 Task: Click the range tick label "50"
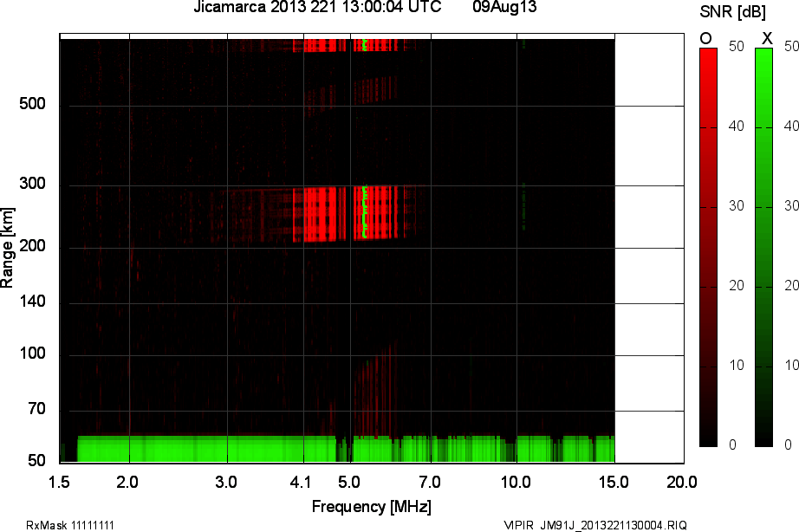coord(36,461)
